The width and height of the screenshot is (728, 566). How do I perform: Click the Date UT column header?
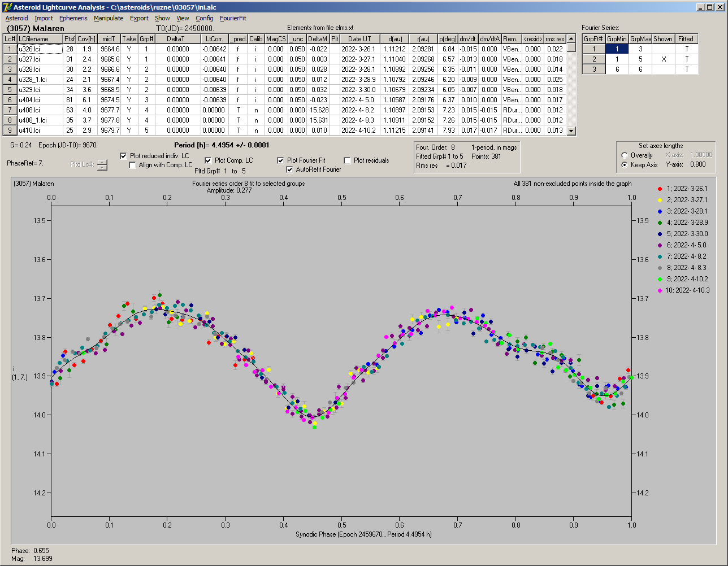[359, 39]
